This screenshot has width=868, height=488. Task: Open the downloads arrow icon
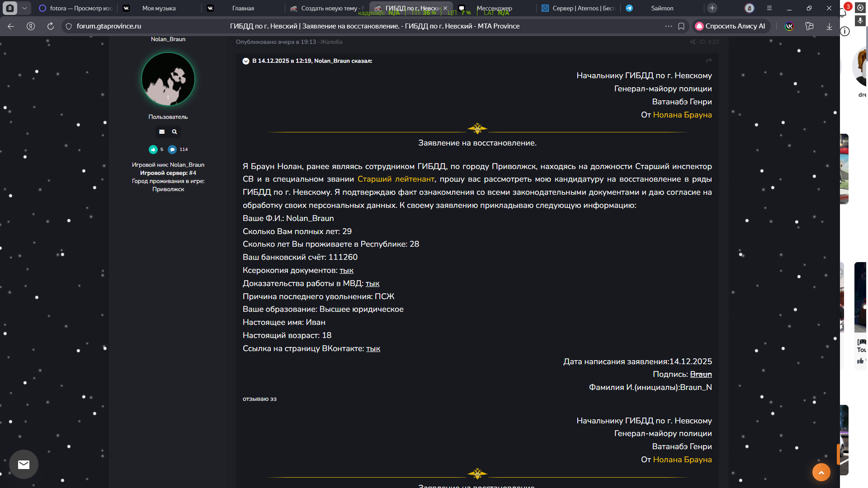[x=829, y=26]
